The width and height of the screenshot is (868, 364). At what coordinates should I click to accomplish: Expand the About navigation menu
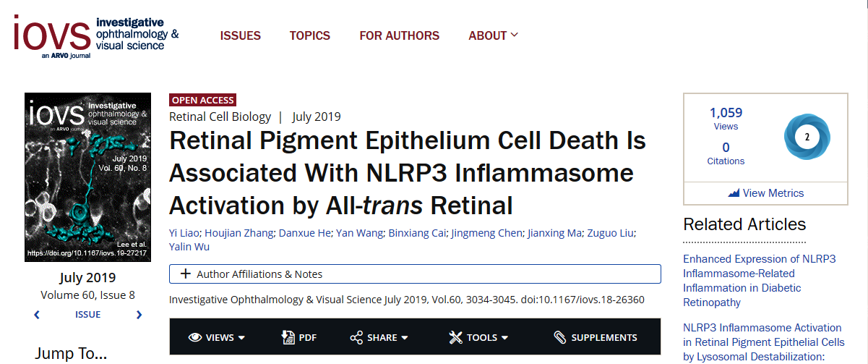(x=493, y=35)
